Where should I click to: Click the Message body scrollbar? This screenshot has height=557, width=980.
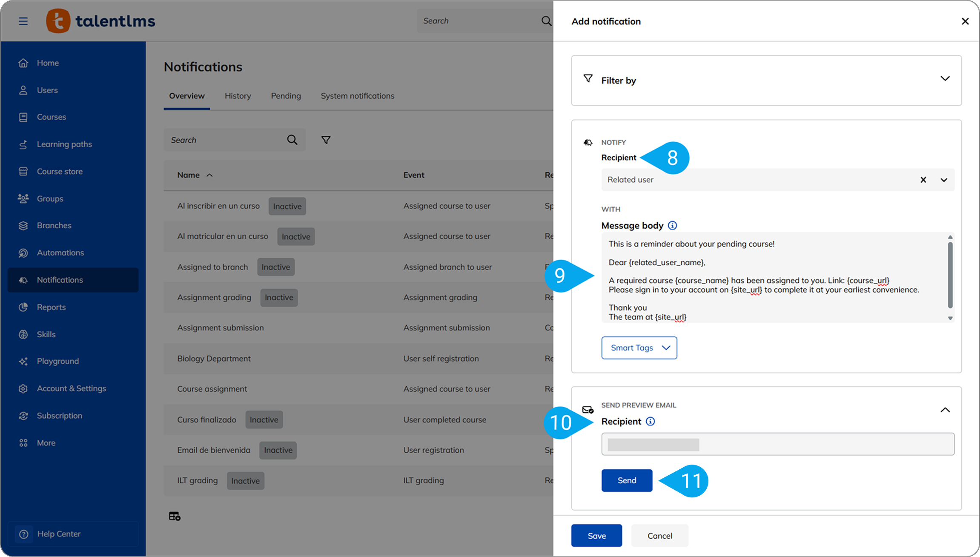click(x=950, y=275)
